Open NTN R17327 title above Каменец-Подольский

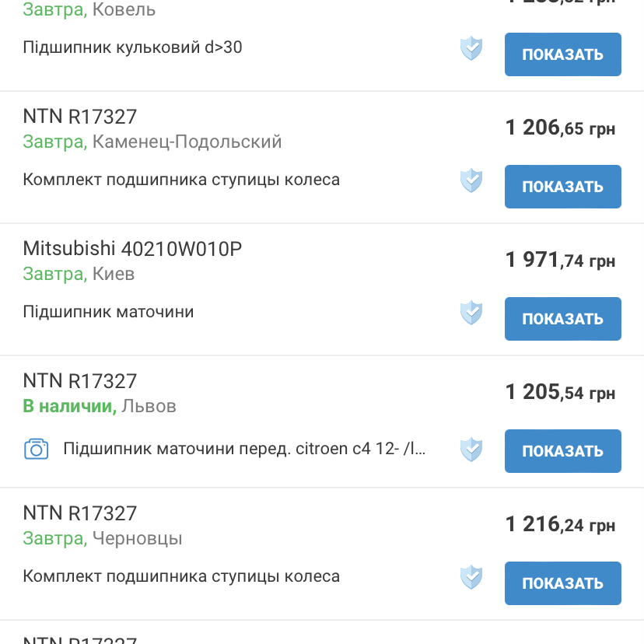79,117
